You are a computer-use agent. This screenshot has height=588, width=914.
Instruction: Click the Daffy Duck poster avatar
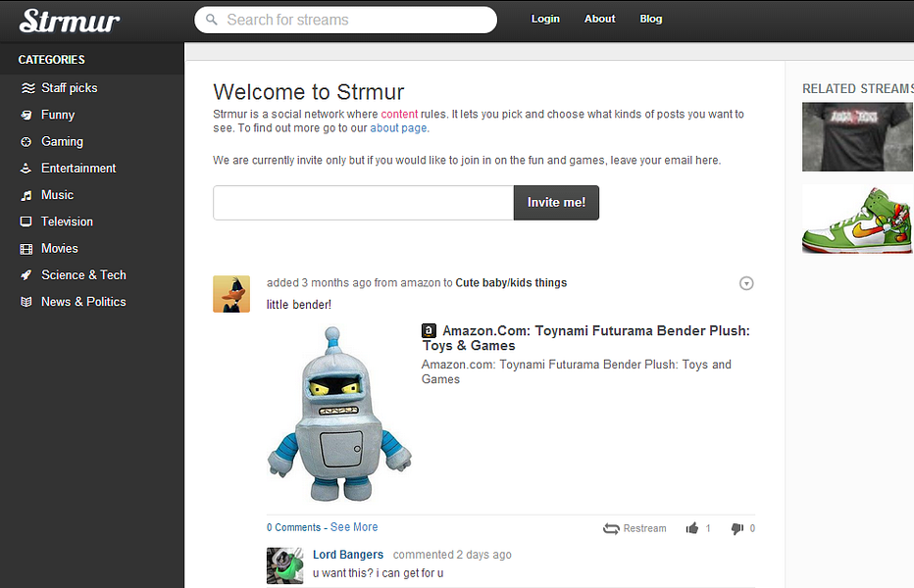point(231,294)
